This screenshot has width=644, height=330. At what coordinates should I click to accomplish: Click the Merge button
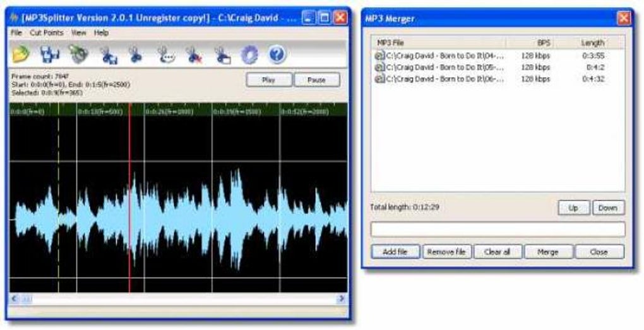(548, 252)
